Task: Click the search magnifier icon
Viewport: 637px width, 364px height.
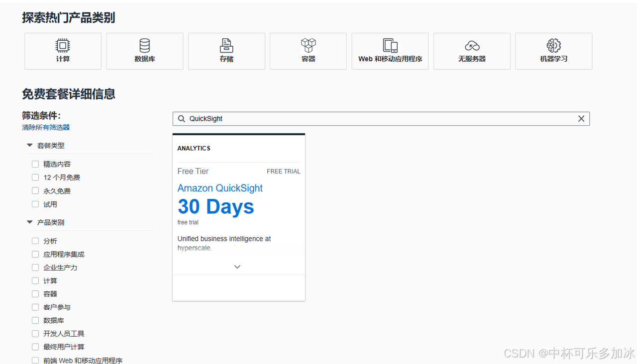Action: coord(181,119)
